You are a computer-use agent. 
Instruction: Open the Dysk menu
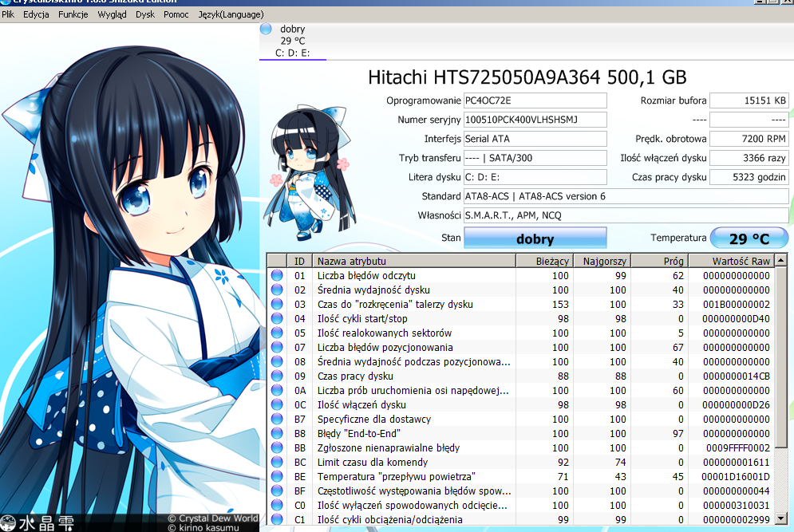pyautogui.click(x=144, y=14)
